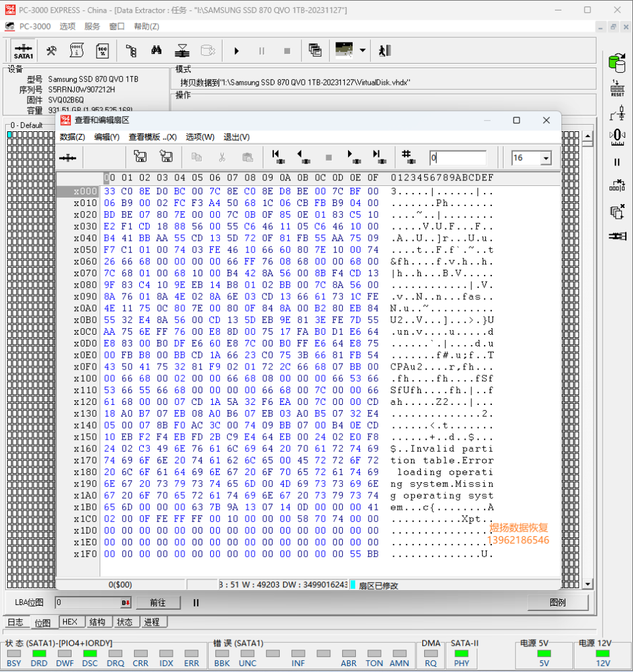Viewport: 633px width, 672px height.
Task: Click the 100% document icon in toolbar
Action: pos(102,51)
